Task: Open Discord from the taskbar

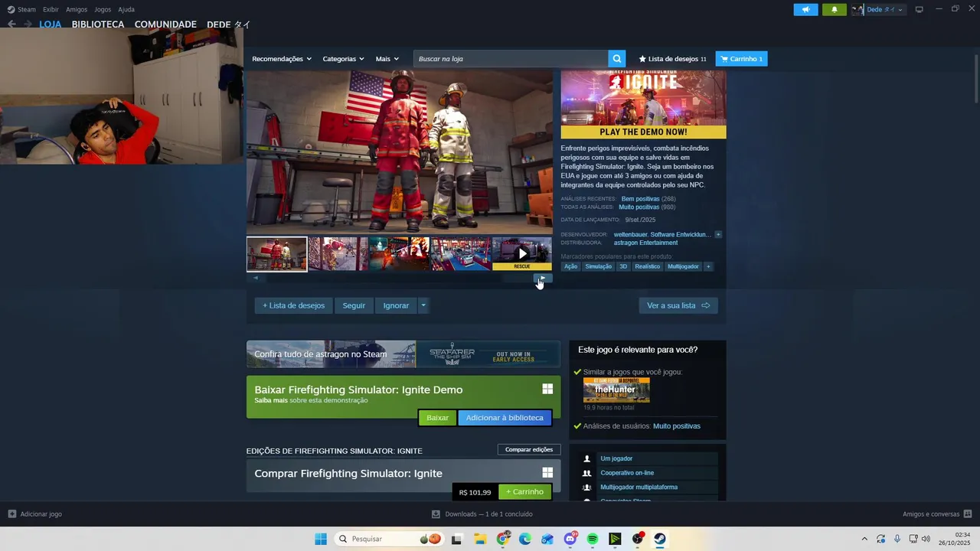Action: coord(570,539)
